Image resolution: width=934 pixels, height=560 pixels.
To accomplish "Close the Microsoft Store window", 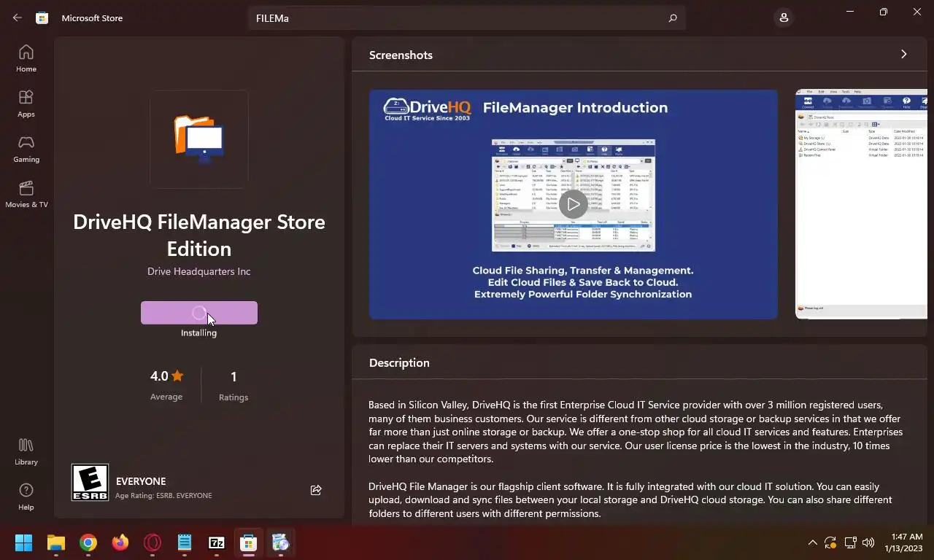I will (917, 12).
